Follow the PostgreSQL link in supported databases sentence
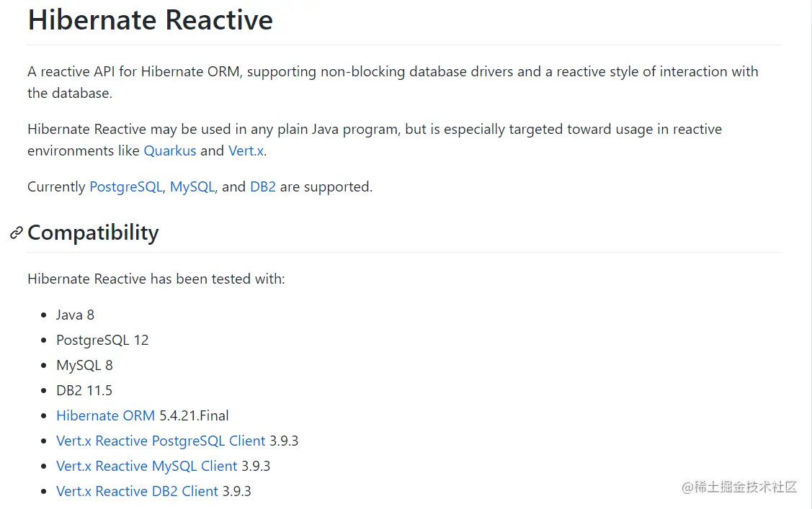This screenshot has height=509, width=812. (126, 186)
